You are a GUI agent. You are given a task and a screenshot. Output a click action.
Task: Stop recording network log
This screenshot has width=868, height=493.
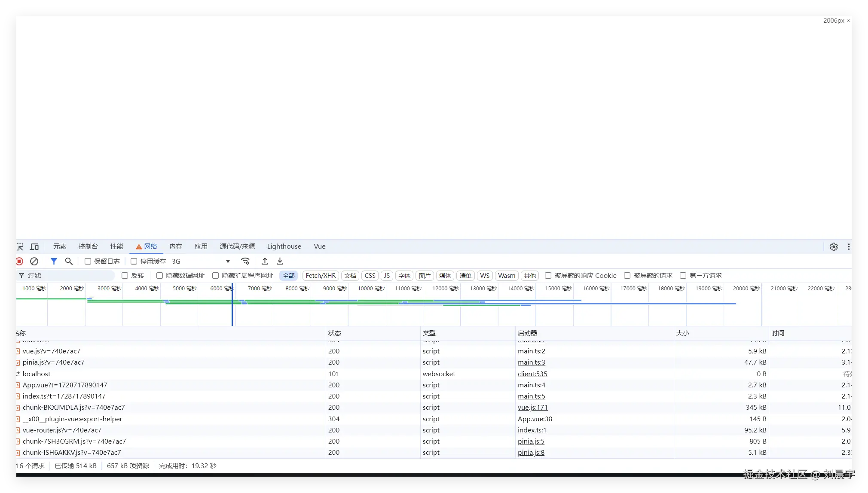point(20,261)
